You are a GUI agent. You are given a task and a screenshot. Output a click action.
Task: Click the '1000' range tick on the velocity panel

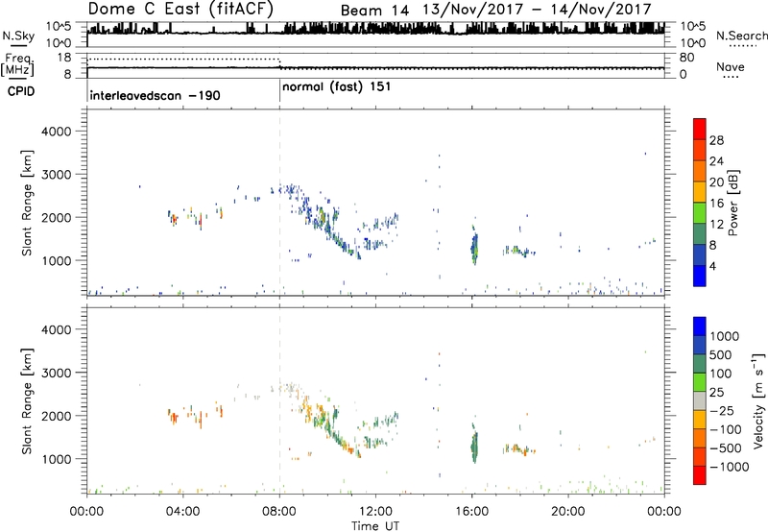(x=56, y=459)
